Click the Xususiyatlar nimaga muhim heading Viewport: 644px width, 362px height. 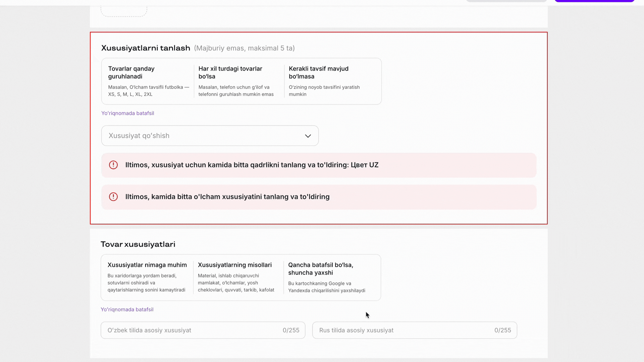[147, 265]
